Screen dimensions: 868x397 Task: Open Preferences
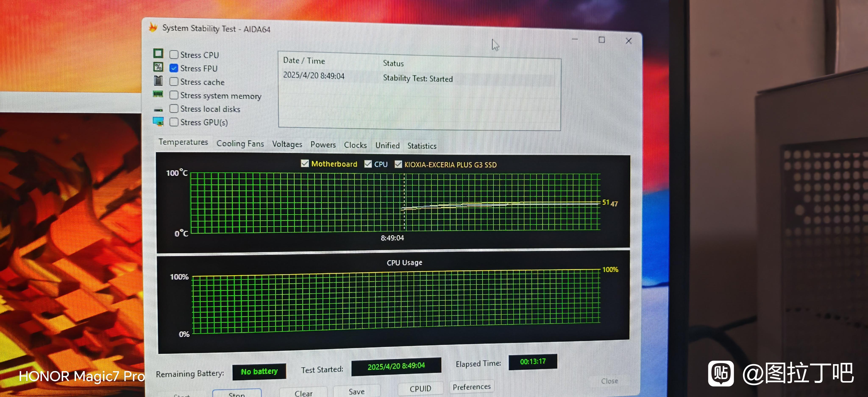point(471,387)
